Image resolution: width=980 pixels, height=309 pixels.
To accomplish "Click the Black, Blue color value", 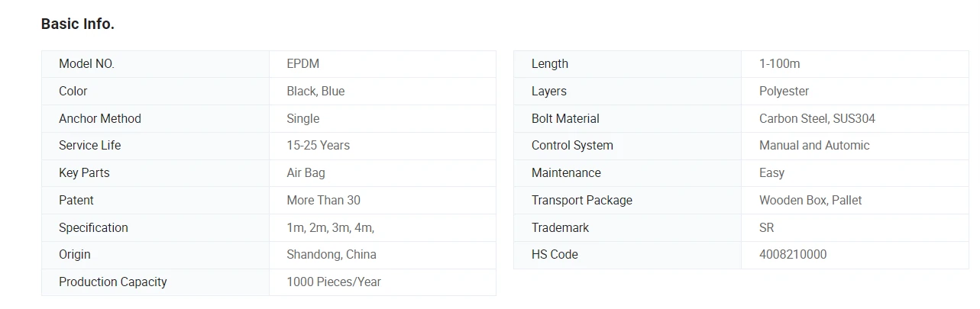I will click(x=315, y=92).
